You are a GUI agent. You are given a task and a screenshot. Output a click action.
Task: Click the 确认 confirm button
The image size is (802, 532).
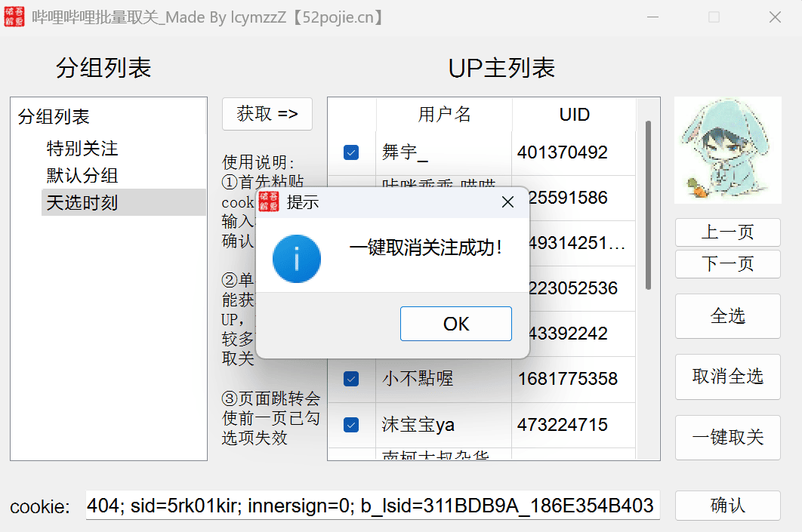[727, 506]
